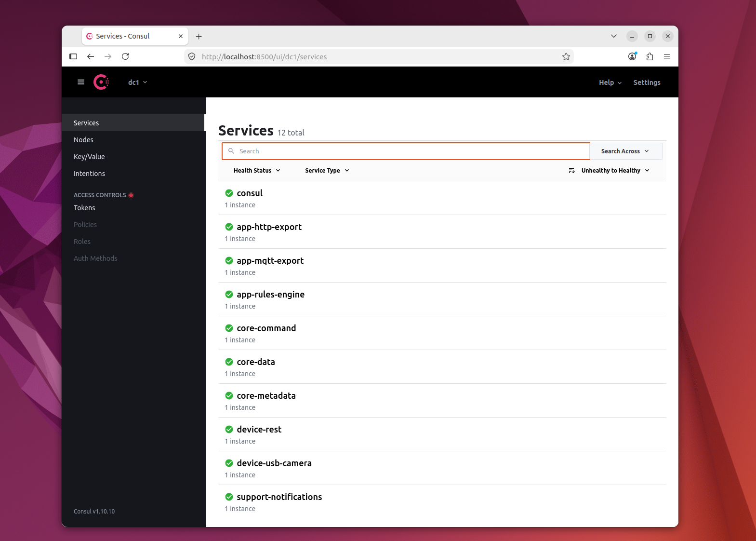Click the sort icon next to Unhealthy to Healthy
The image size is (756, 541).
click(572, 171)
